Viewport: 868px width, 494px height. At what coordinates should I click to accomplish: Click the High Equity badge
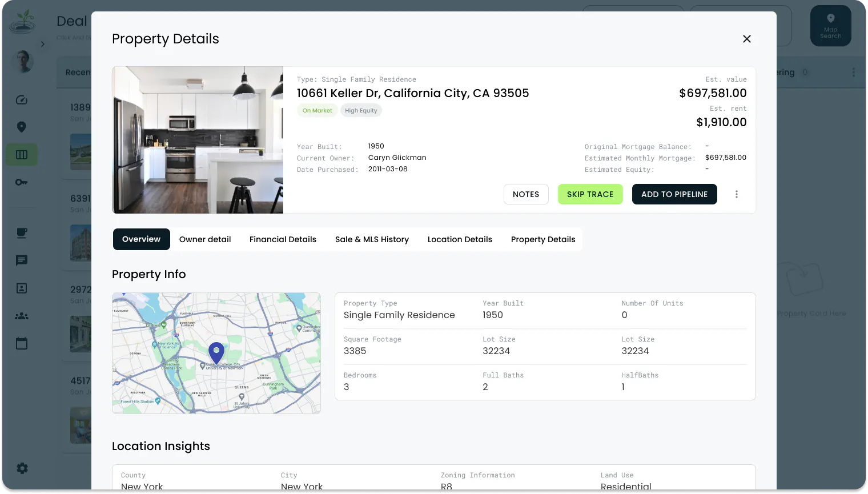(361, 111)
